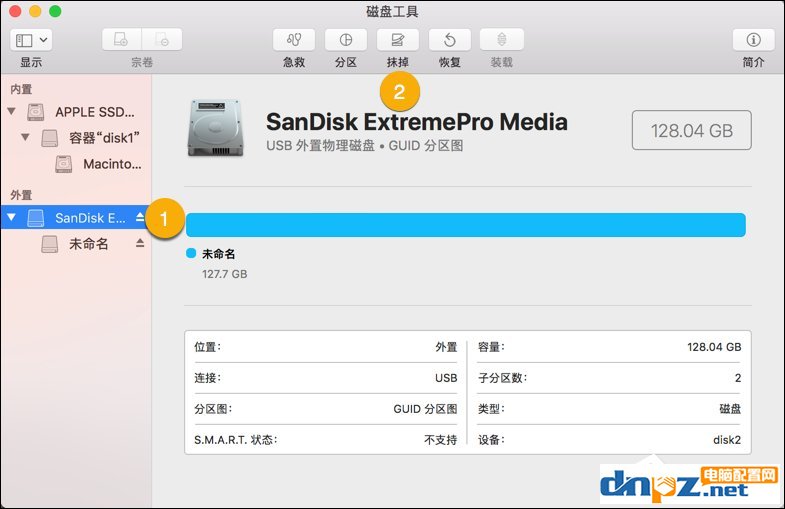Viewport: 785px width, 509px height.
Task: Click the 恢复 toolbar label
Action: coord(450,63)
